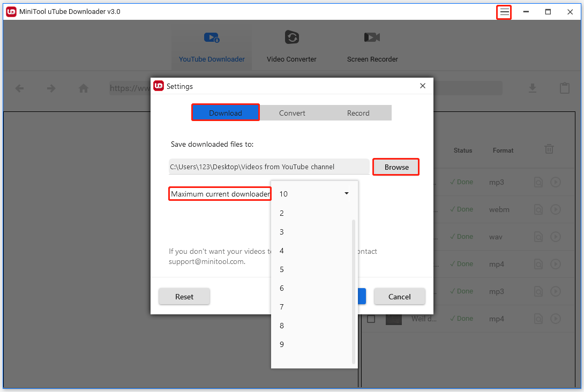Play the second mp3 item
The height and width of the screenshot is (392, 584).
[555, 291]
